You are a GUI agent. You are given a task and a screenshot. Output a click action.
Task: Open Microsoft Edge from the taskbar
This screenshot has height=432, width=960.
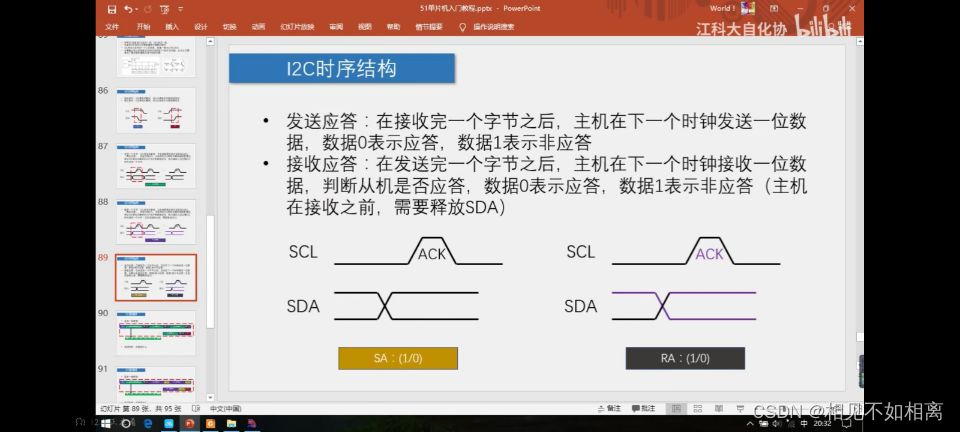pos(148,423)
